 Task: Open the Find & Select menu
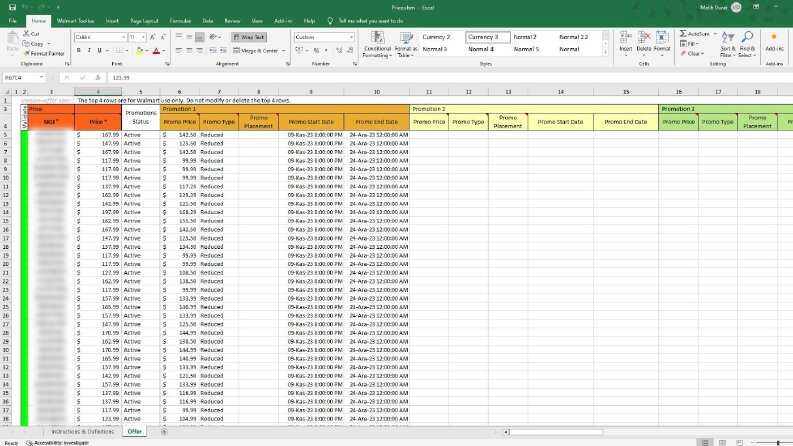click(x=747, y=44)
